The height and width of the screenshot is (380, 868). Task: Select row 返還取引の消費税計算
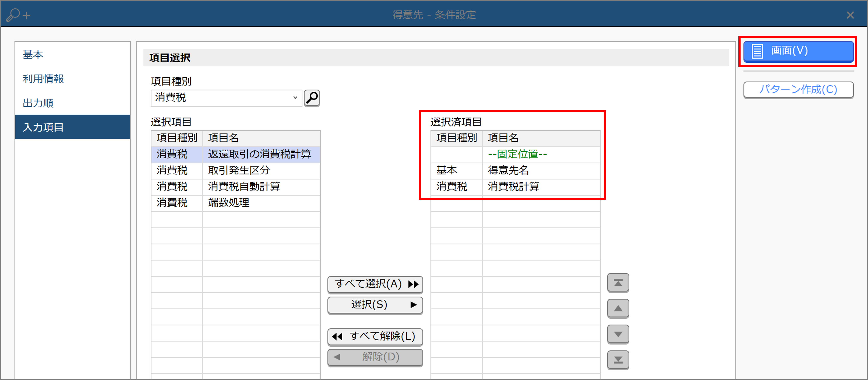[236, 155]
